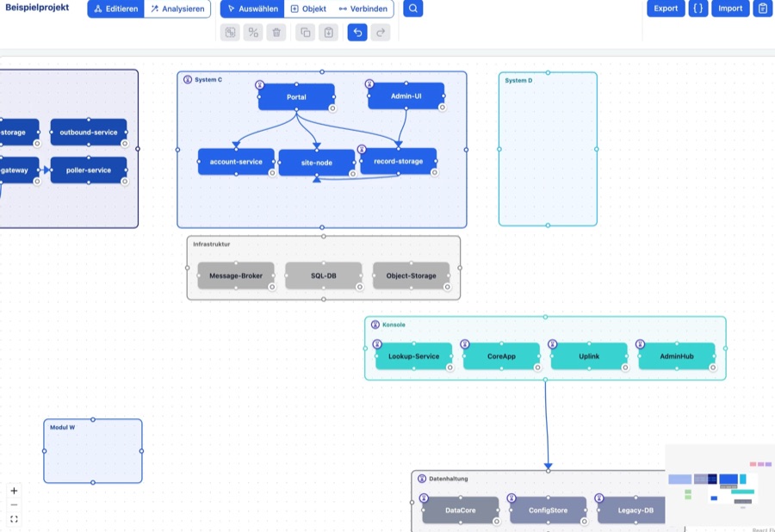Click the circle badge on SQL-DB node
The height and width of the screenshot is (532, 775).
click(360, 287)
